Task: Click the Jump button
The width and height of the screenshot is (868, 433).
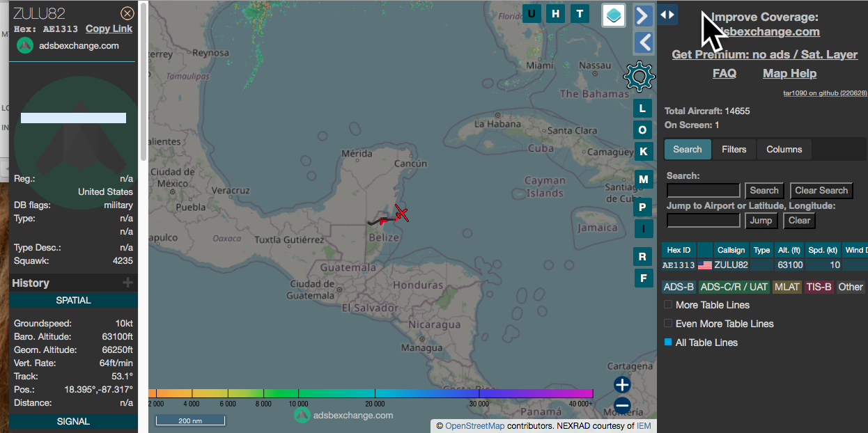Action: pyautogui.click(x=761, y=221)
